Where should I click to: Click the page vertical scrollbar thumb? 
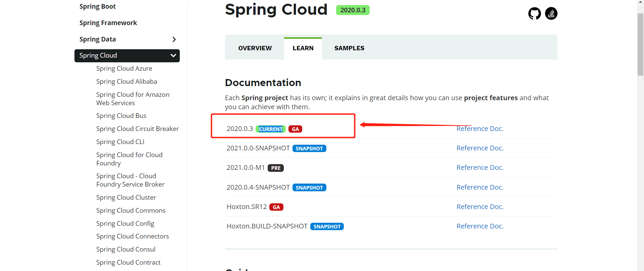coord(640,44)
